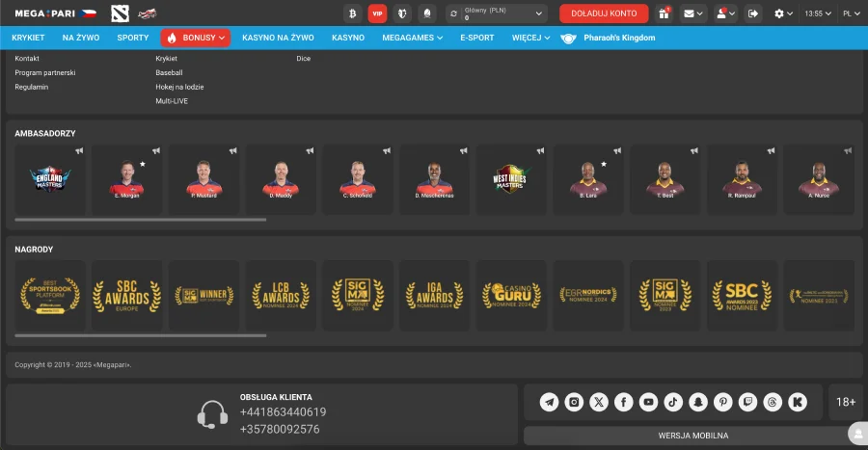The image size is (868, 450).
Task: Click the logout arrow icon
Action: point(753,13)
